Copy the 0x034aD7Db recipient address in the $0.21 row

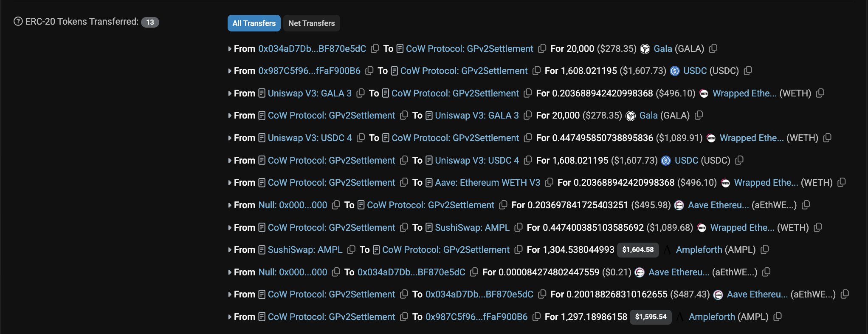click(x=474, y=272)
